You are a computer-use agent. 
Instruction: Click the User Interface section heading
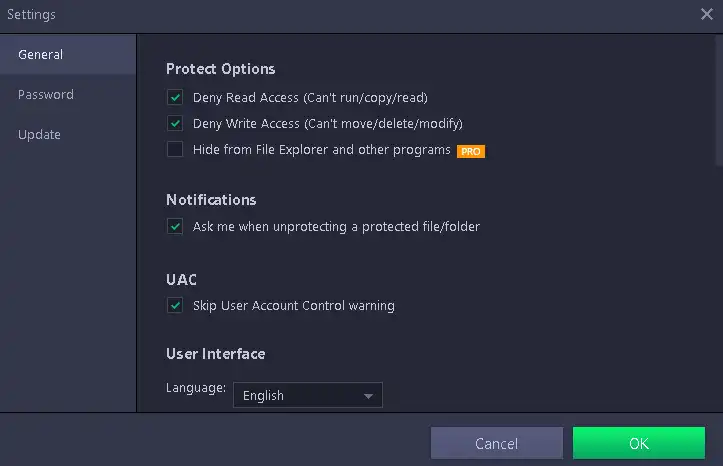215,354
